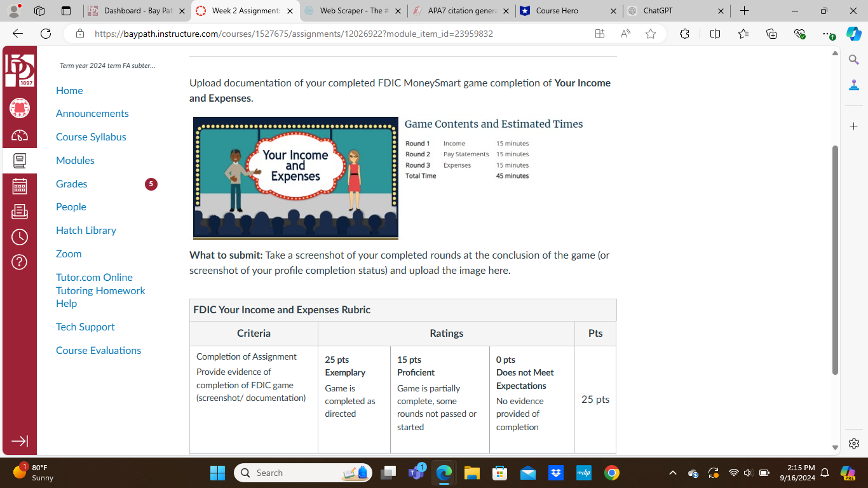Open Edge Settings and more menu
The height and width of the screenshot is (488, 868).
coord(827,34)
